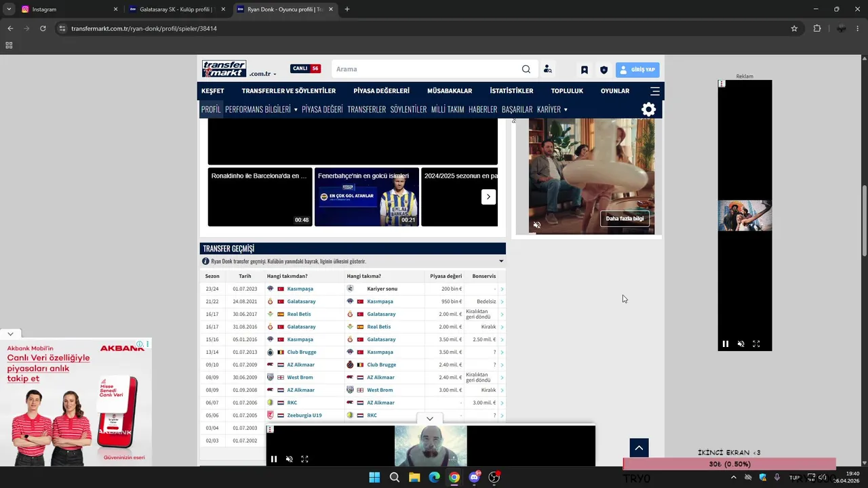
Task: Open Piyasa Değerleri menu
Action: click(382, 91)
